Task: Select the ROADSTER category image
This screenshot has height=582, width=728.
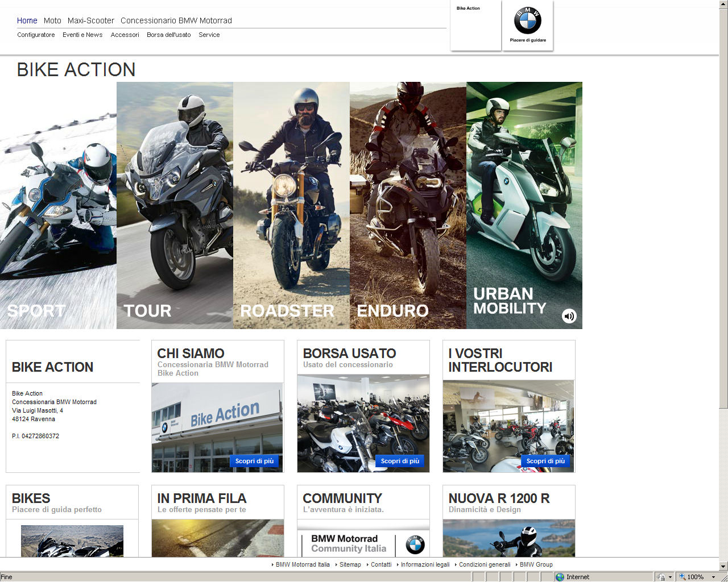Action: [291, 205]
